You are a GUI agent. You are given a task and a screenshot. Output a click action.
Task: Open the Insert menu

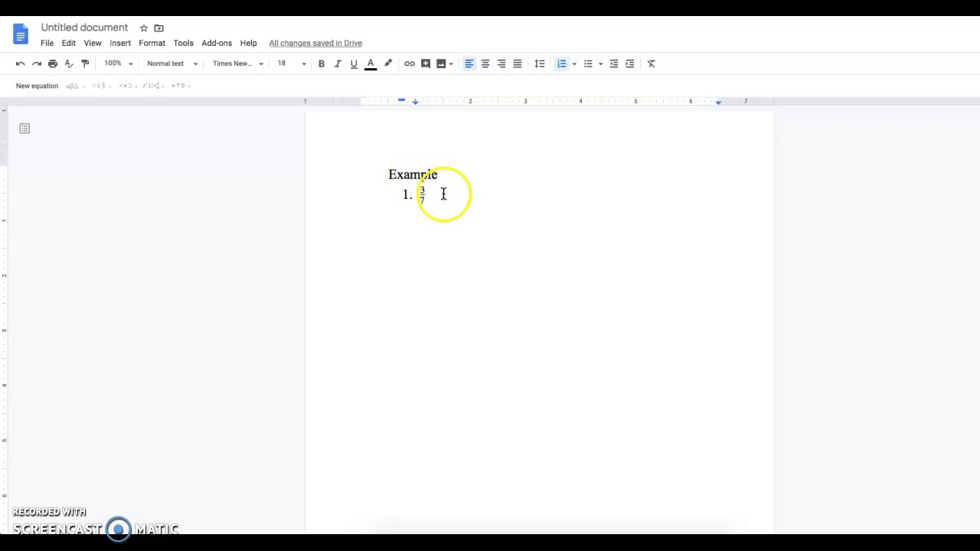(x=120, y=44)
